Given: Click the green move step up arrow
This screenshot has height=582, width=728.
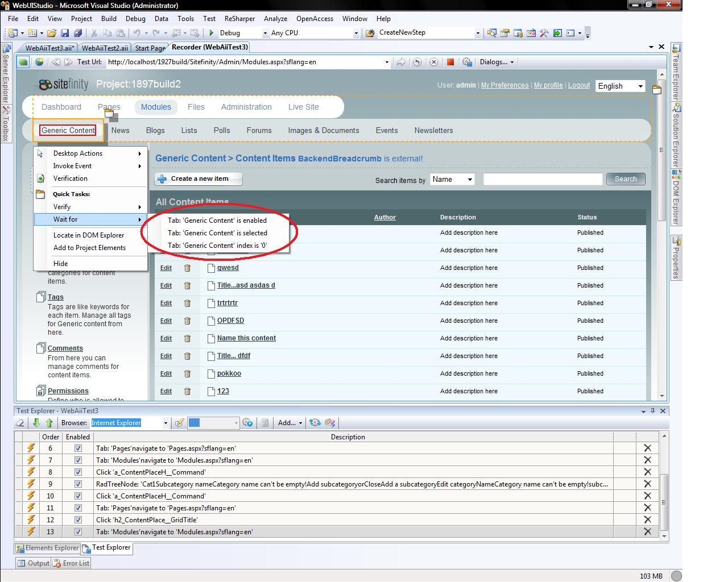Looking at the screenshot, I should [49, 423].
